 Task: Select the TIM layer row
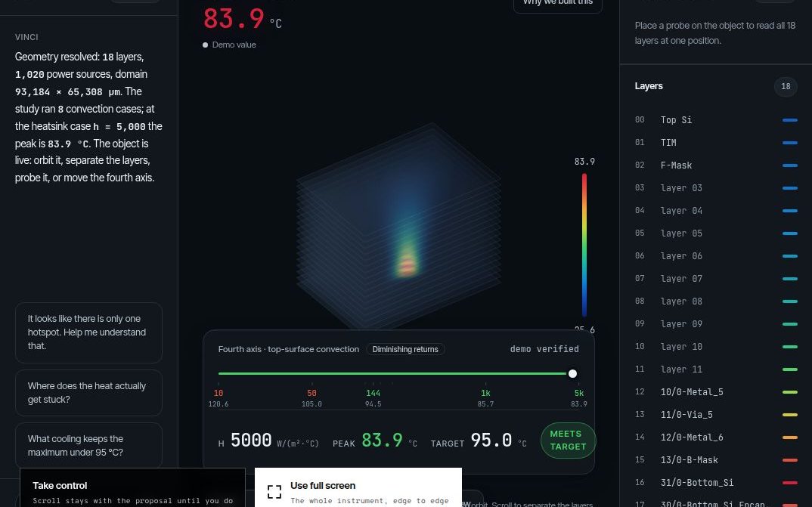click(x=716, y=143)
